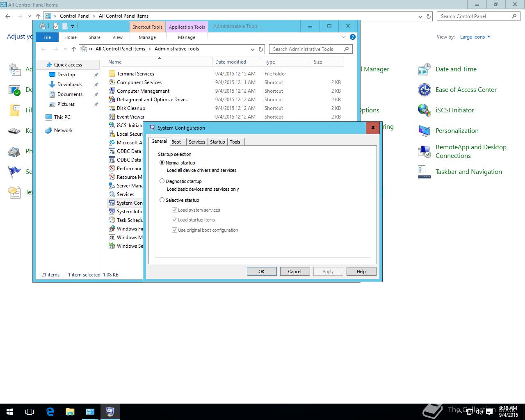Toggle the Load system services checkbox
Image resolution: width=525 pixels, height=420 pixels.
tap(174, 210)
